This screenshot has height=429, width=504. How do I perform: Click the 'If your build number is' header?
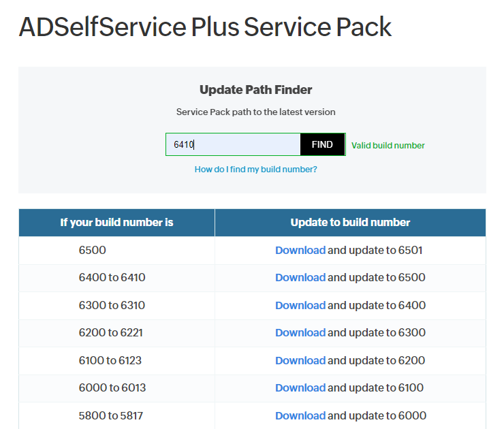point(116,223)
